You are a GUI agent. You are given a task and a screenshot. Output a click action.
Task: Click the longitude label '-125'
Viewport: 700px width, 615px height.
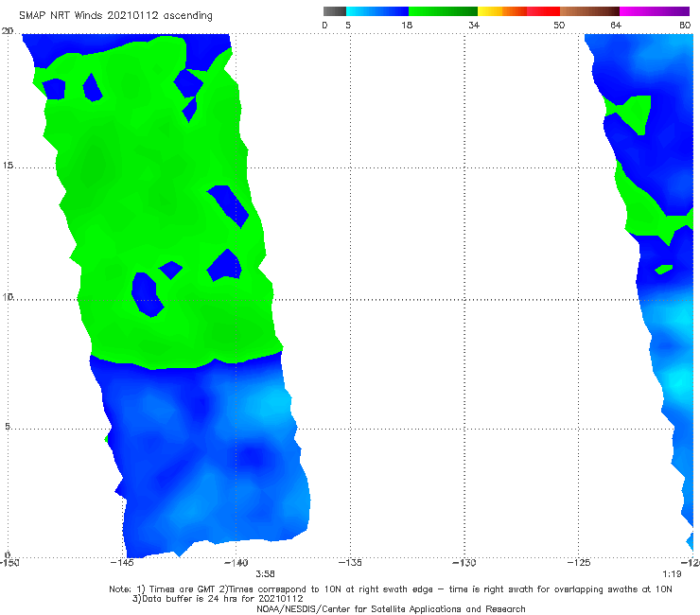[x=579, y=562]
